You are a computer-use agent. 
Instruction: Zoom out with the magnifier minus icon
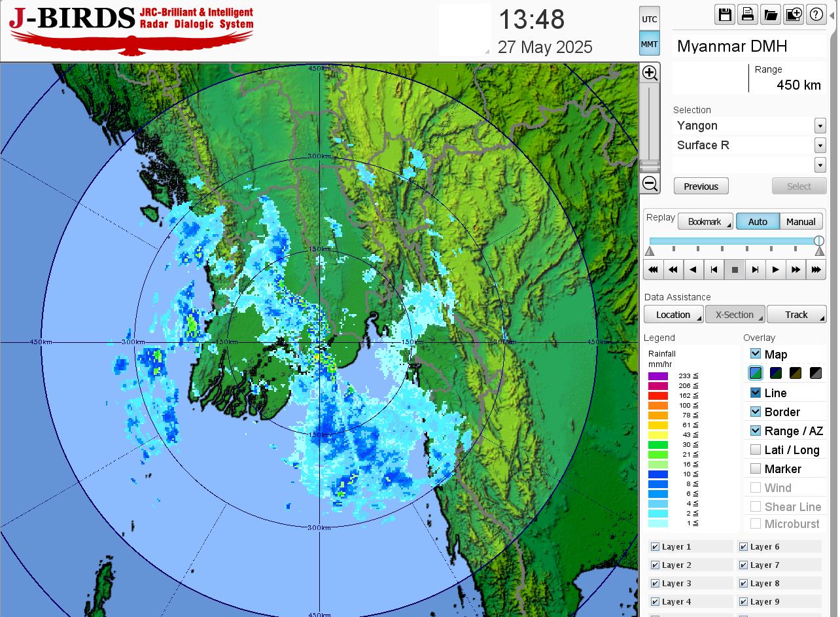(650, 183)
